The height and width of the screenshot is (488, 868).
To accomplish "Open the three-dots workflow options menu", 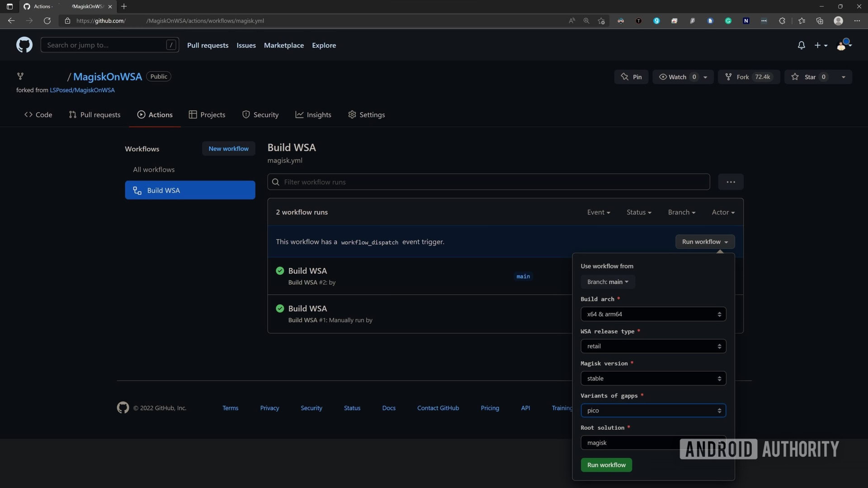I will (731, 182).
